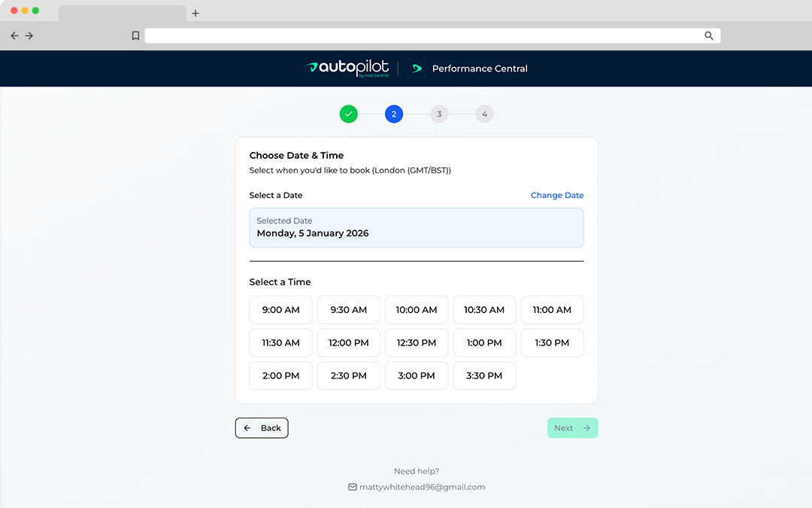812x508 pixels.
Task: Click the envelope icon next to the help email
Action: (x=352, y=487)
